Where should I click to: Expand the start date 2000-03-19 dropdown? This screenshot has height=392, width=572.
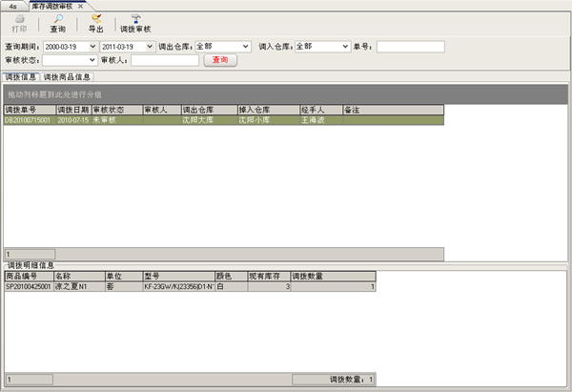[92, 46]
